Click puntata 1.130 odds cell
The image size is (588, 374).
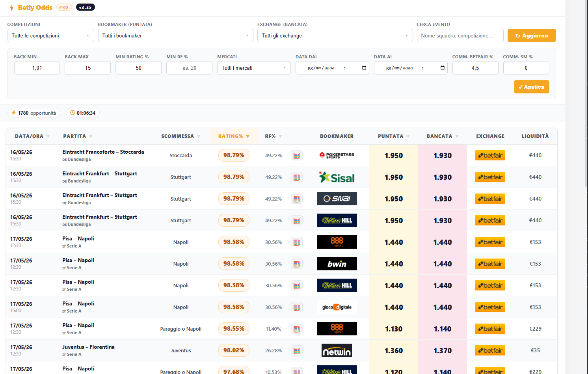[394, 329]
